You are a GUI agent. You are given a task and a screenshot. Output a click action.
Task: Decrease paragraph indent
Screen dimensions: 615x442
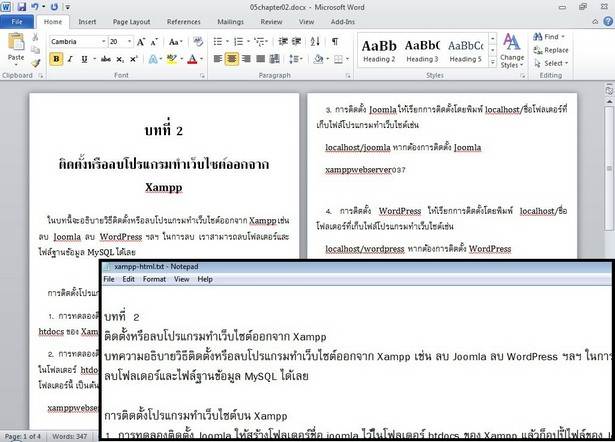(283, 42)
